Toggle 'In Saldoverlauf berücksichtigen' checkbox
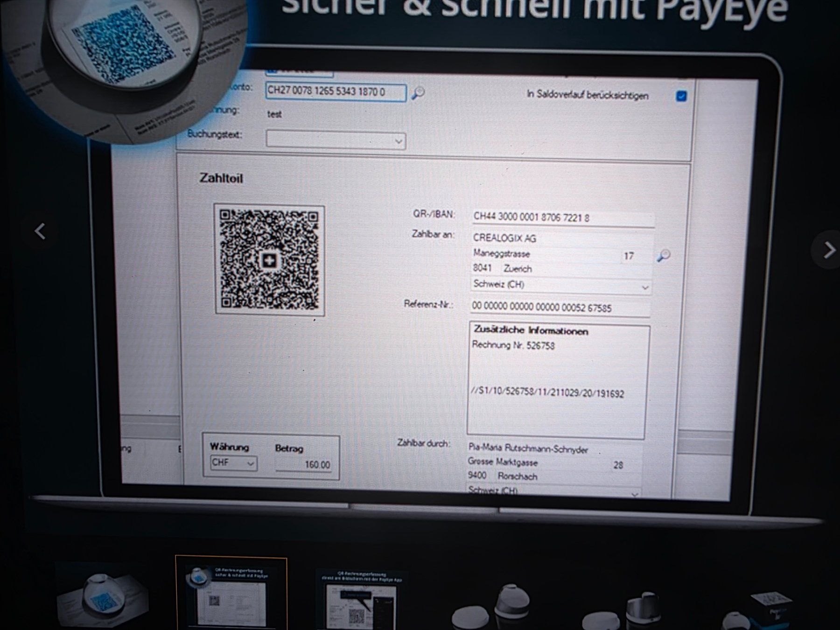The height and width of the screenshot is (630, 840). (681, 96)
